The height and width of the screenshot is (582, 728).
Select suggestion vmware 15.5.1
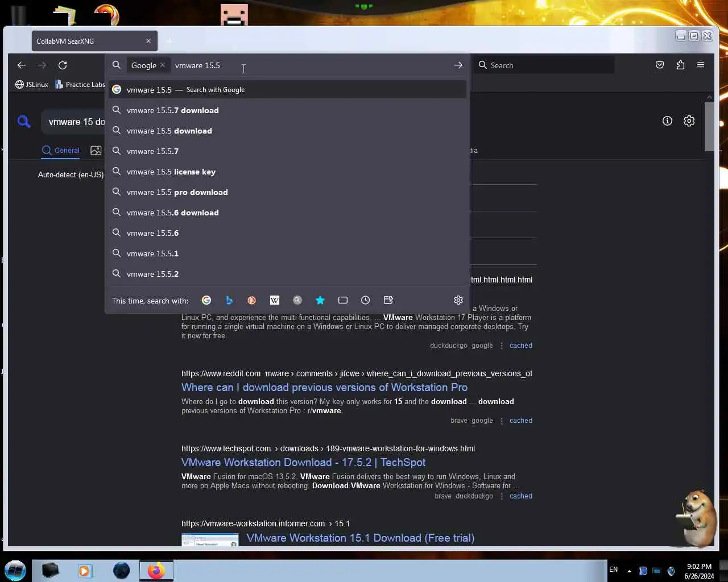[x=287, y=253]
